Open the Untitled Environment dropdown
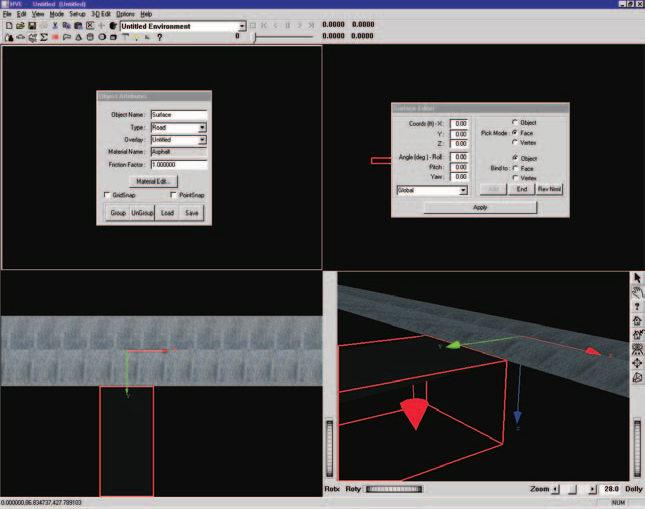The height and width of the screenshot is (509, 645). pos(242,26)
